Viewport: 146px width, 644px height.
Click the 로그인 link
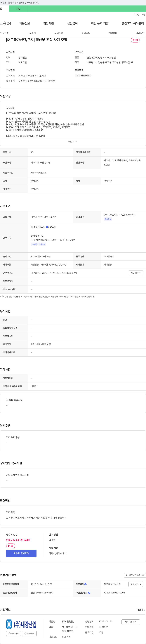[x=136, y=14]
